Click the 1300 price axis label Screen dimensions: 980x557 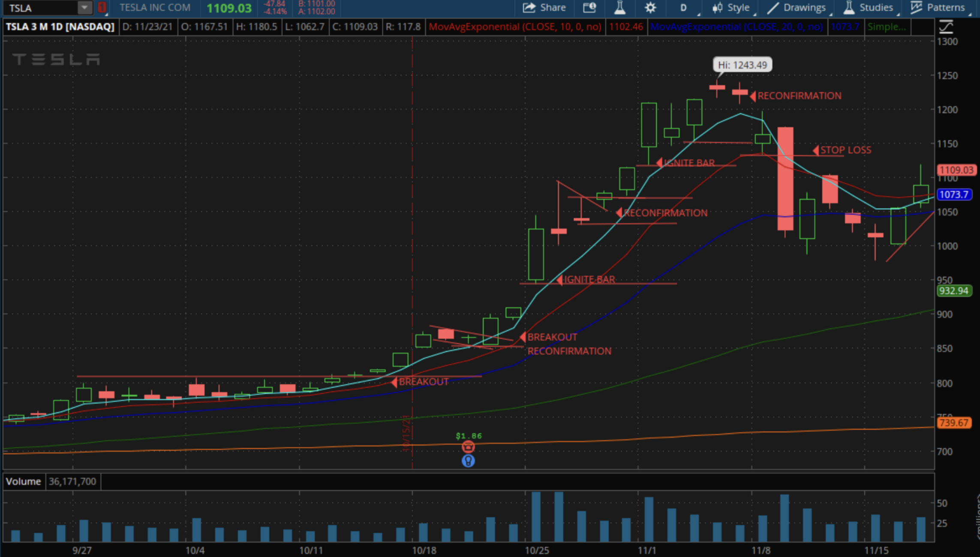point(947,42)
